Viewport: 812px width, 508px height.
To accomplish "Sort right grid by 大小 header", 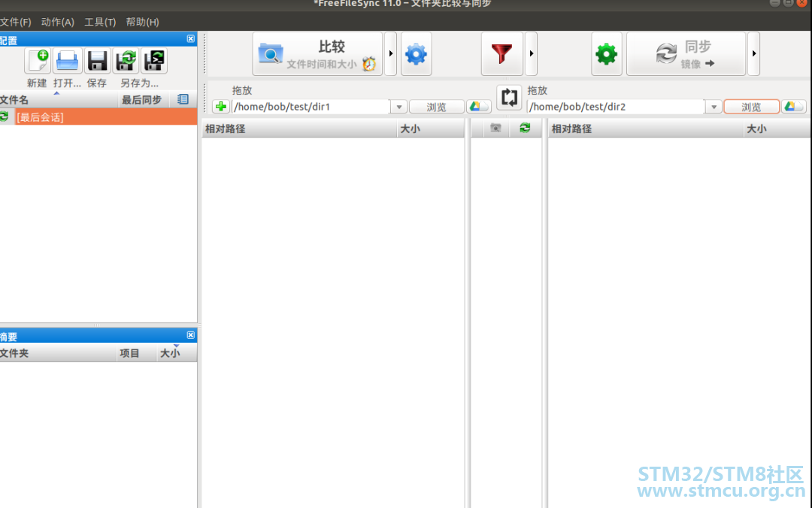I will tap(777, 129).
